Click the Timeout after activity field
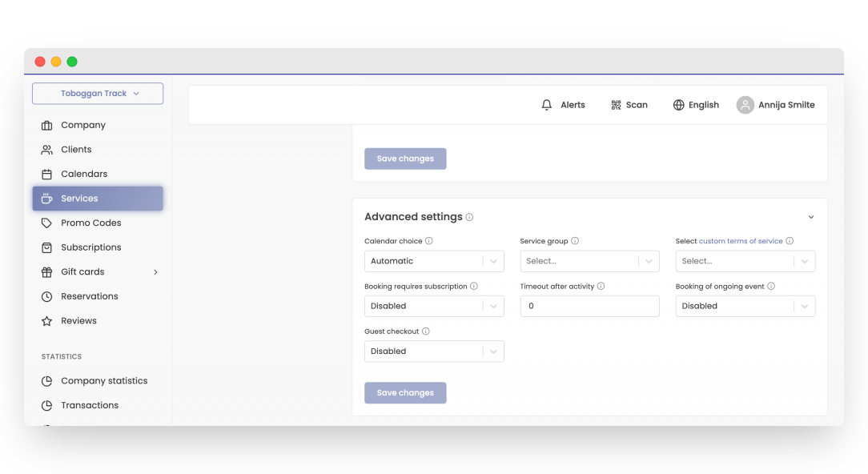 click(x=589, y=306)
